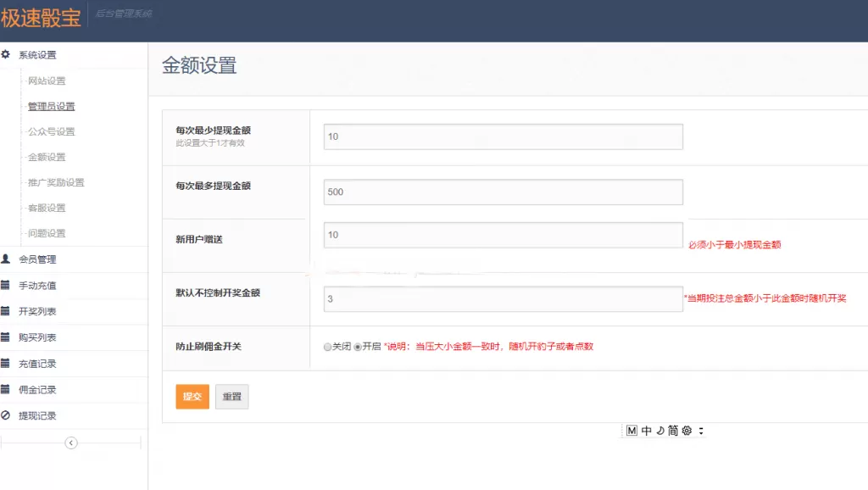Collapse the 系统设置 menu section
The image size is (868, 490).
point(37,55)
